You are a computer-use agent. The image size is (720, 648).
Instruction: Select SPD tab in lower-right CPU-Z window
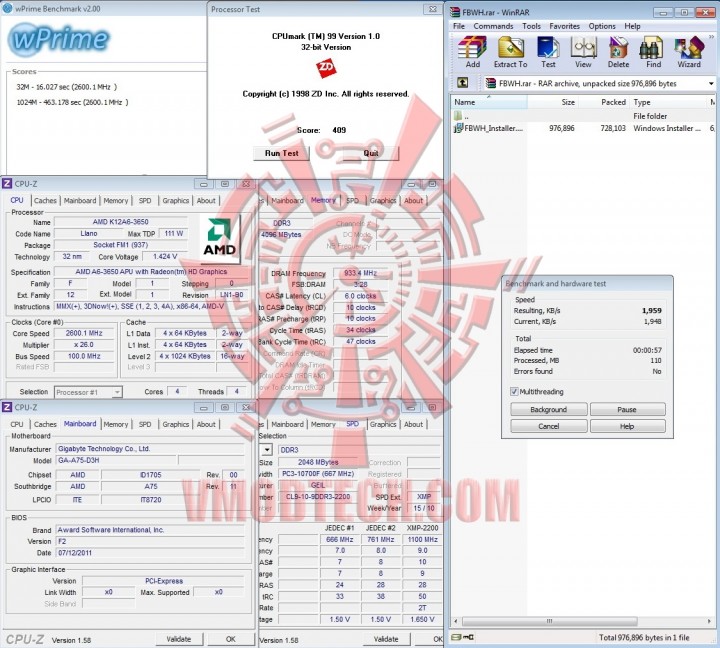[x=352, y=424]
